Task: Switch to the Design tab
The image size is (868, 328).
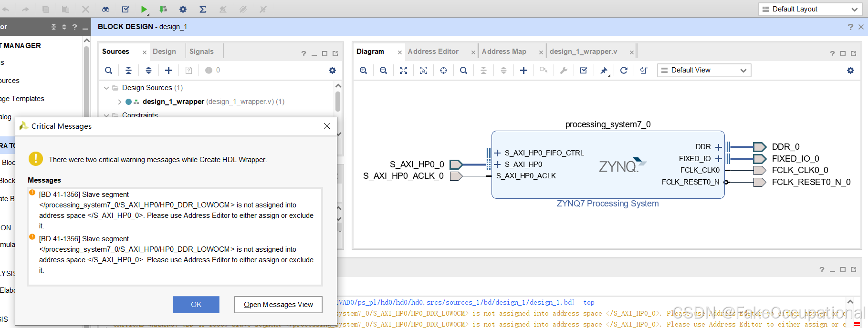Action: [164, 51]
